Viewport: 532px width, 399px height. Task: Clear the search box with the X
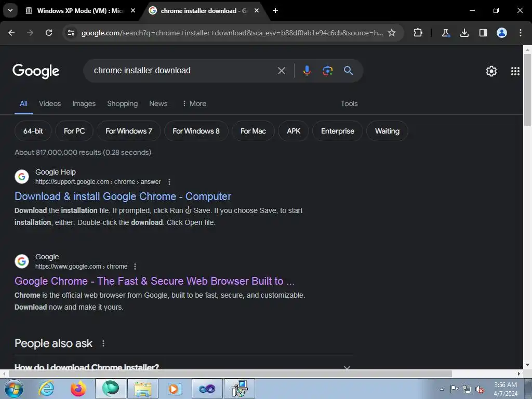(281, 71)
